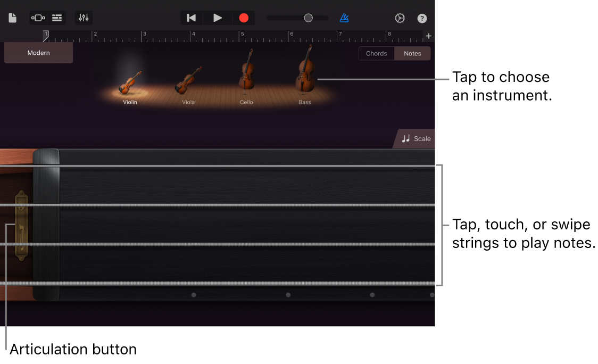Open the My Songs browser
Image resolution: width=598 pixels, height=364 pixels.
coord(12,18)
